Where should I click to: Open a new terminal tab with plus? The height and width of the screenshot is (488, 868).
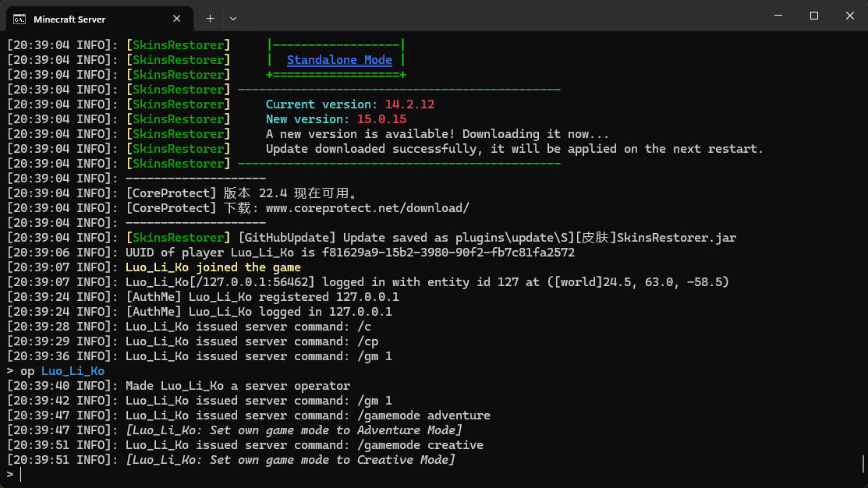[x=211, y=19]
